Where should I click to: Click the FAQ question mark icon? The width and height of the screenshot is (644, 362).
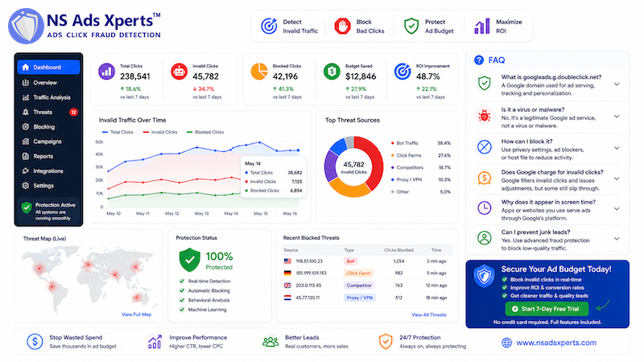coord(479,60)
